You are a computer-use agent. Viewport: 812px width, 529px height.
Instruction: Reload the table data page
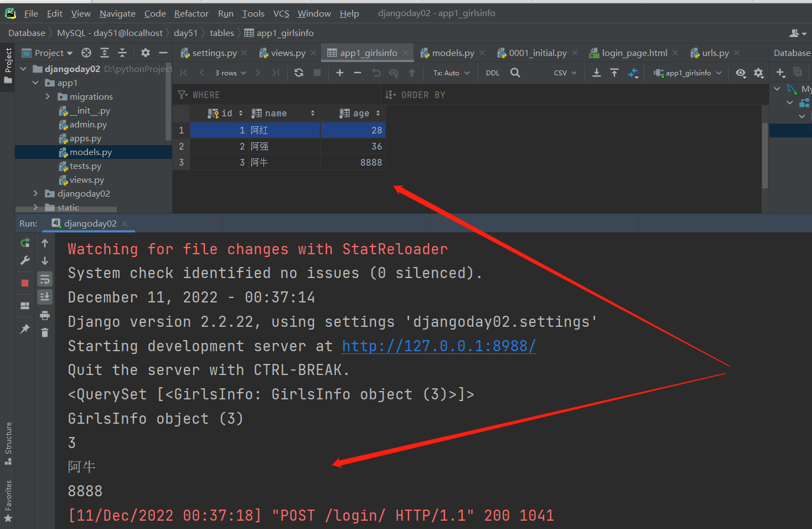(299, 73)
